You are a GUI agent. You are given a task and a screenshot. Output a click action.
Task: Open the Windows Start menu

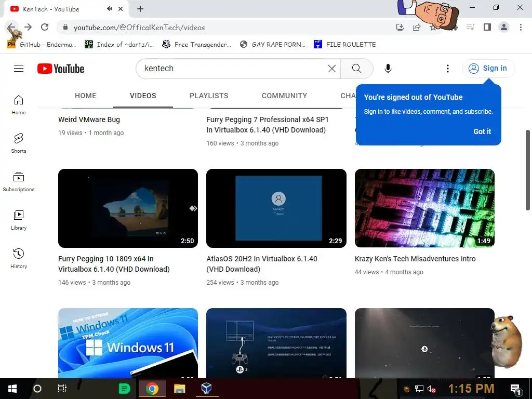12,389
